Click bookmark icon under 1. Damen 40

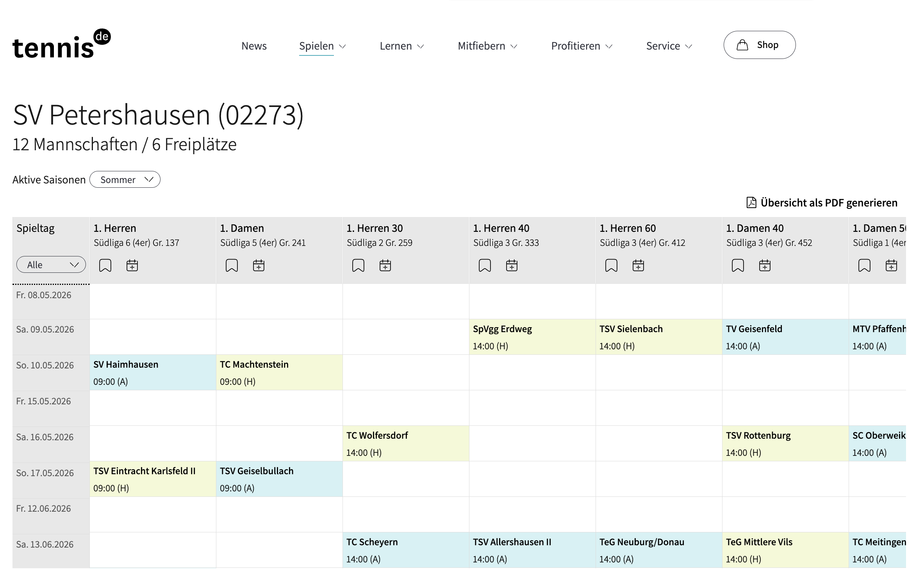point(738,265)
